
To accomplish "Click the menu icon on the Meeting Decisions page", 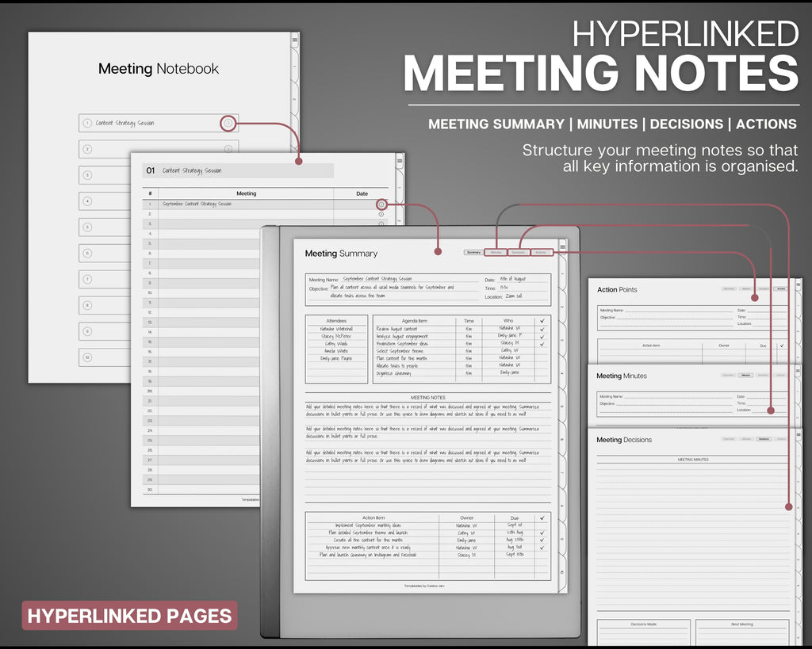I will tap(798, 433).
